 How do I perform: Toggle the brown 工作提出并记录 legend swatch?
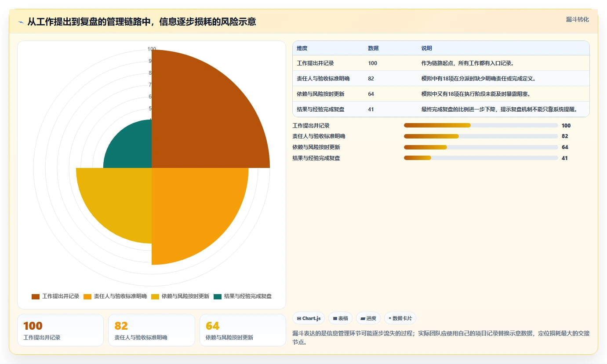[x=36, y=297]
